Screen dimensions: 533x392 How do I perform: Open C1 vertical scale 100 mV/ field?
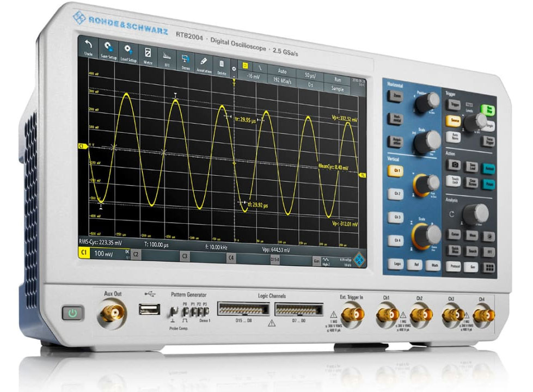[110, 253]
